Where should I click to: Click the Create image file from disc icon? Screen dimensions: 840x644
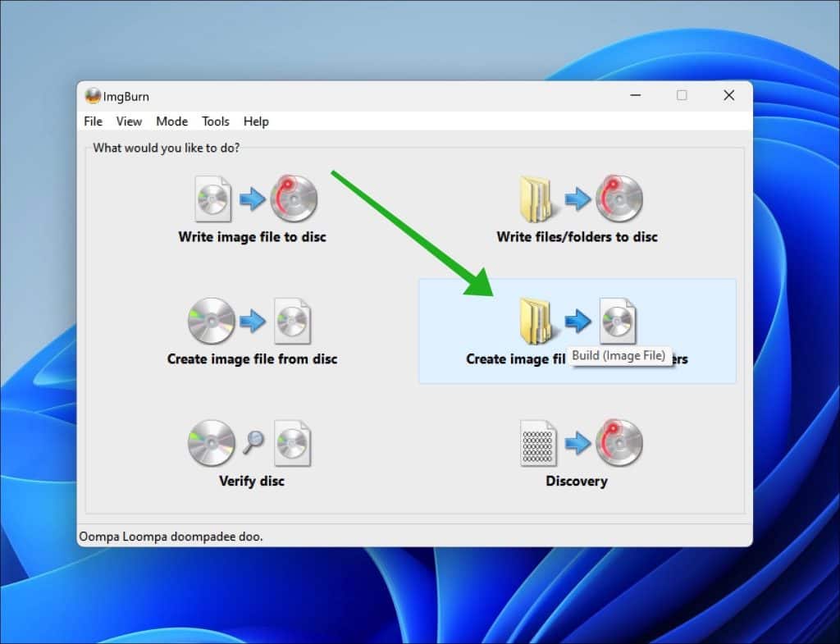[249, 321]
